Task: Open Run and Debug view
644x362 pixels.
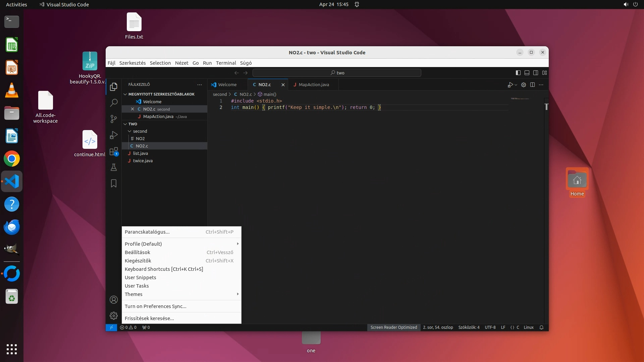Action: coord(114,135)
